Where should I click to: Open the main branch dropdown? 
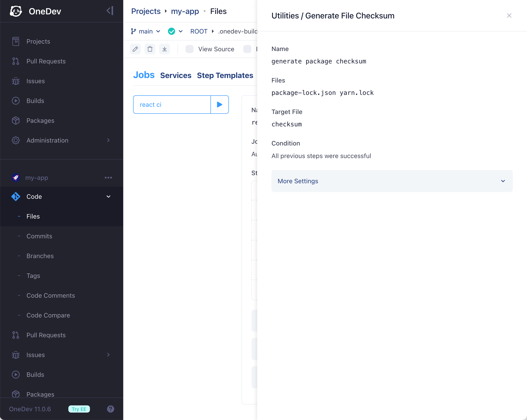click(x=146, y=31)
